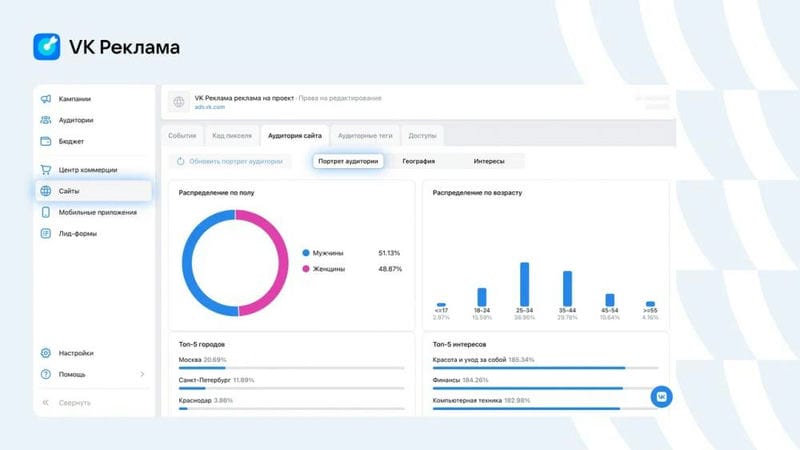The width and height of the screenshot is (800, 450).
Task: Click the 51.13% Мужчины value
Action: (x=389, y=253)
